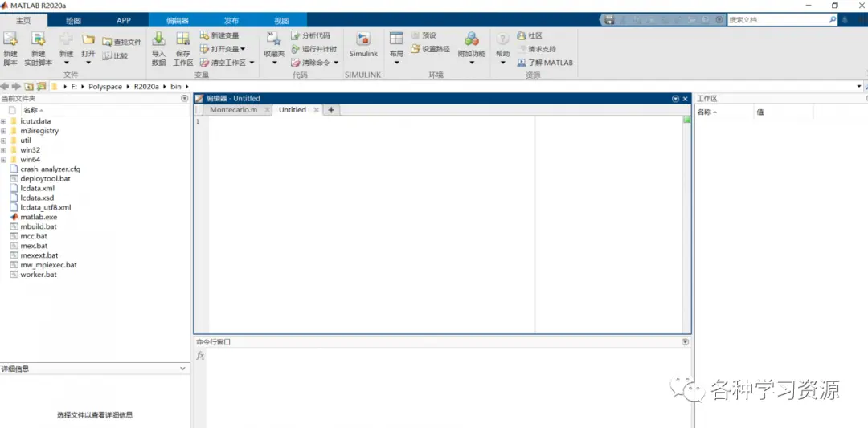Click 清除命令 clear commands
The image size is (868, 428).
coord(310,63)
